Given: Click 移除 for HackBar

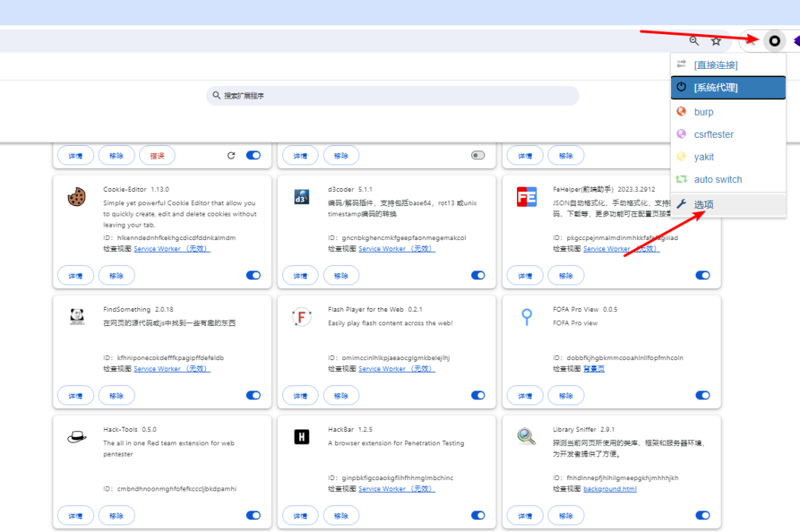Looking at the screenshot, I should [341, 516].
